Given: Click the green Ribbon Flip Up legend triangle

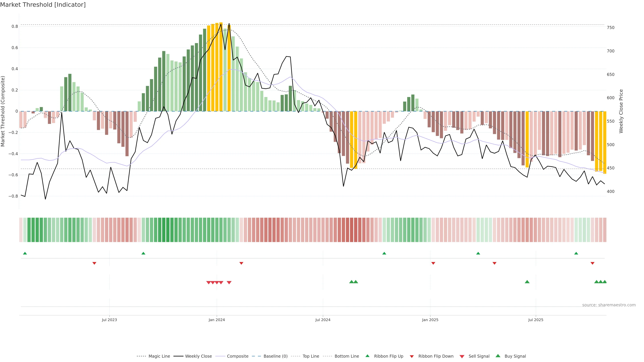Looking at the screenshot, I should (x=367, y=356).
